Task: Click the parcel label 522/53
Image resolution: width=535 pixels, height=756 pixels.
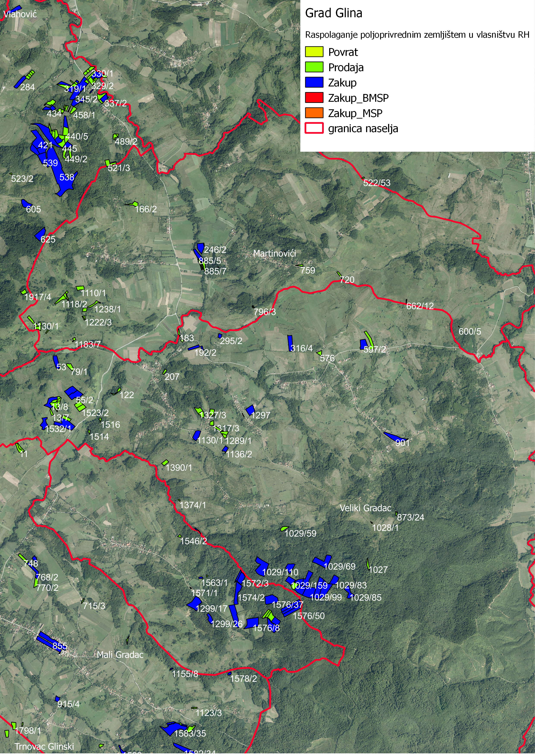Action: coord(376,183)
